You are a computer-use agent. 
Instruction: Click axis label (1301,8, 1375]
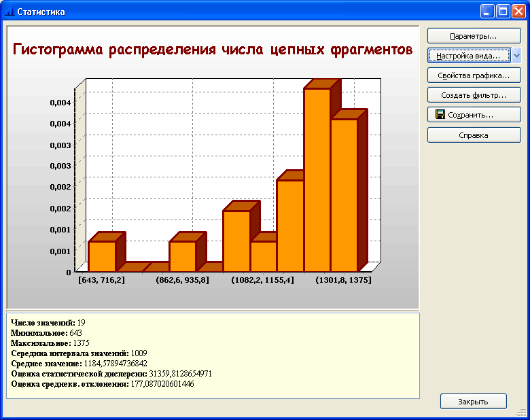tap(343, 280)
